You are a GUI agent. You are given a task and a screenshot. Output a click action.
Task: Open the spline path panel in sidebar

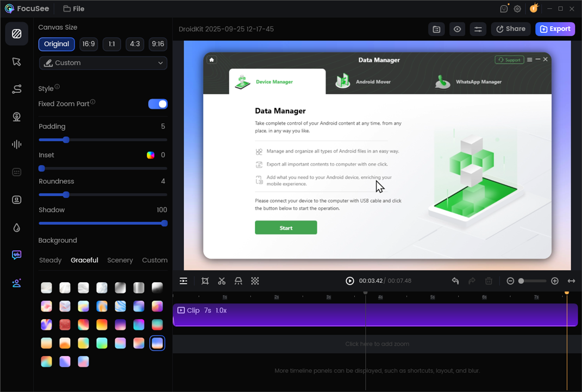pos(16,89)
